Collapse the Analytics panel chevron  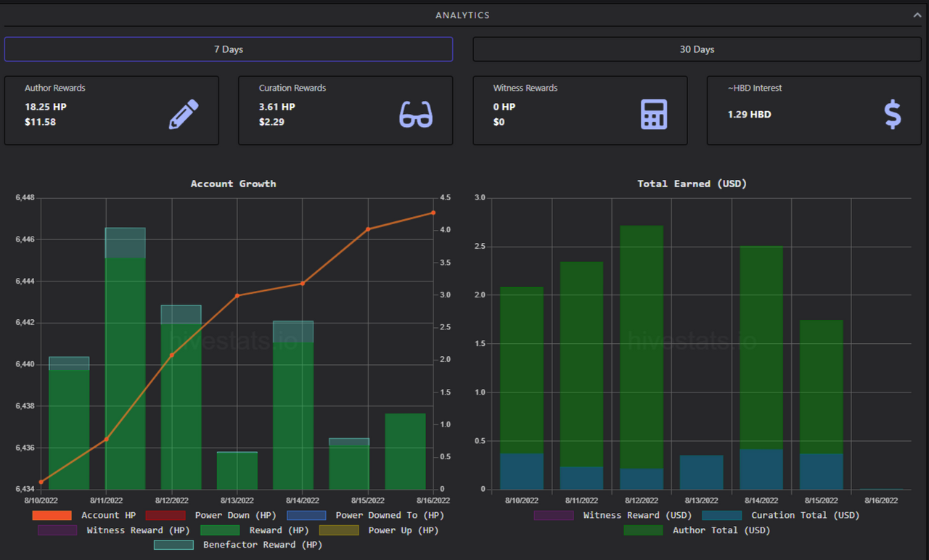pyautogui.click(x=917, y=15)
